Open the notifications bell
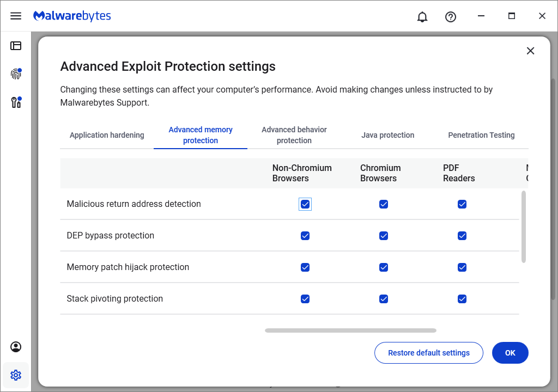 point(422,17)
